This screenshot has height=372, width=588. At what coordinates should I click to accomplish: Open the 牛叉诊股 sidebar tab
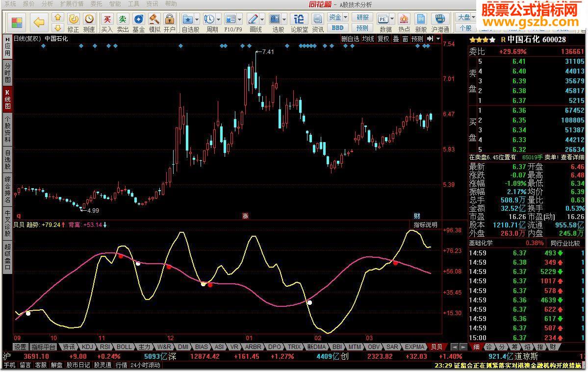point(7,223)
